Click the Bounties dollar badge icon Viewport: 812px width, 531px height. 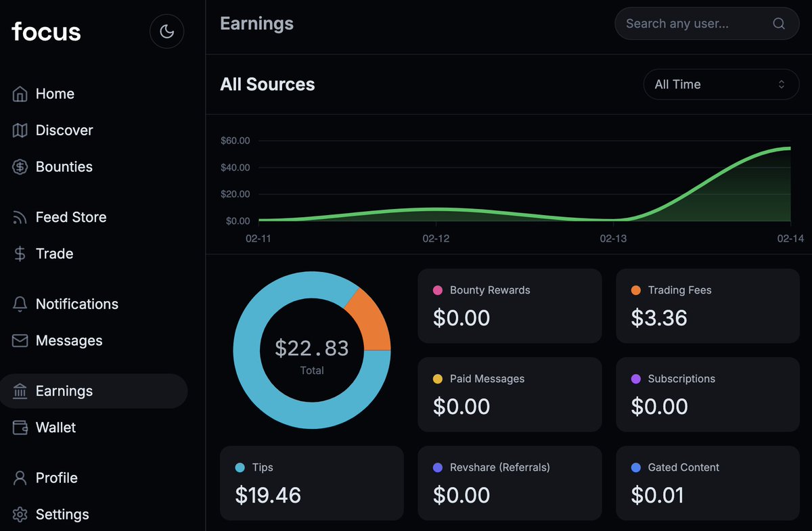[20, 167]
